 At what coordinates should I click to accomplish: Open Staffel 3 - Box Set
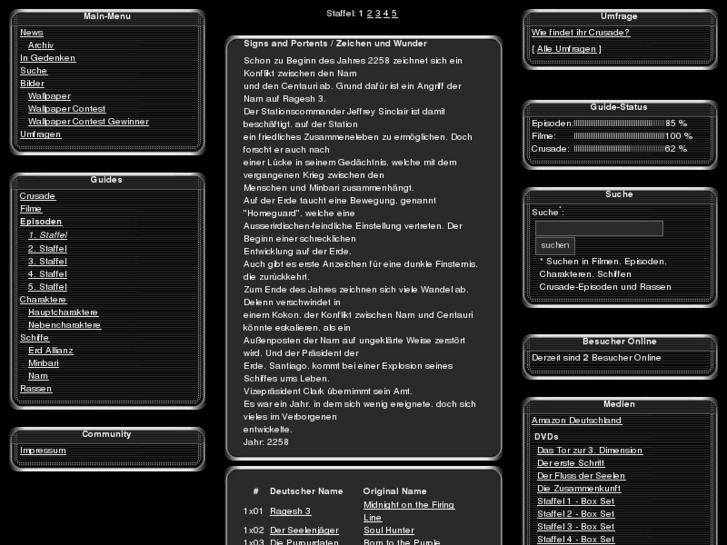pyautogui.click(x=576, y=527)
